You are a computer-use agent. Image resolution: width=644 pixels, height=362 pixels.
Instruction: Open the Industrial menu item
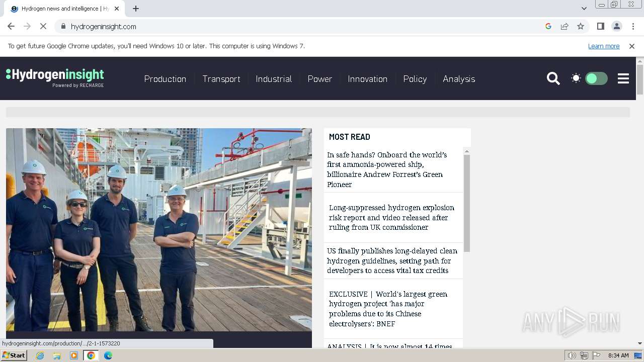pyautogui.click(x=274, y=79)
